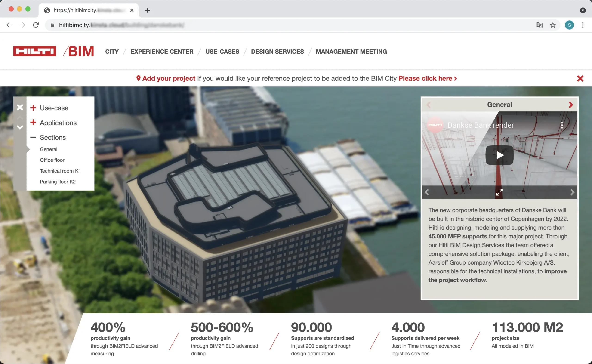Open the Google Translate page icon
Image resolution: width=592 pixels, height=364 pixels.
click(540, 25)
